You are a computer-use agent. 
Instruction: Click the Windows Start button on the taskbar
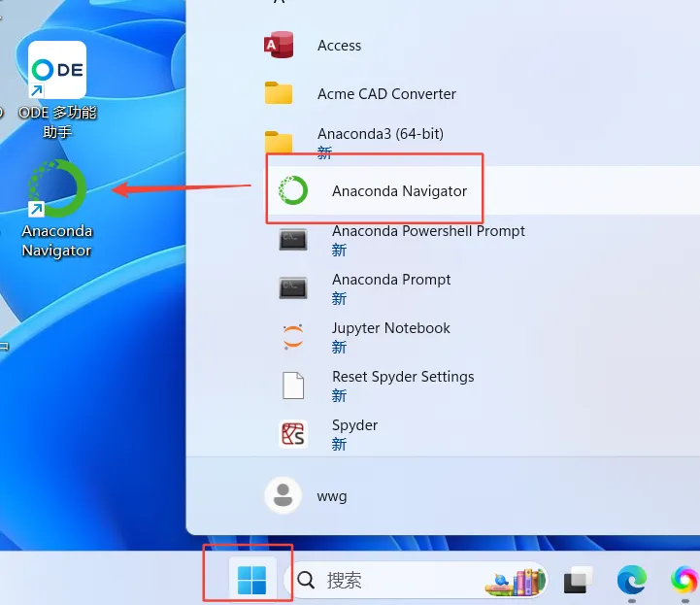click(x=251, y=580)
